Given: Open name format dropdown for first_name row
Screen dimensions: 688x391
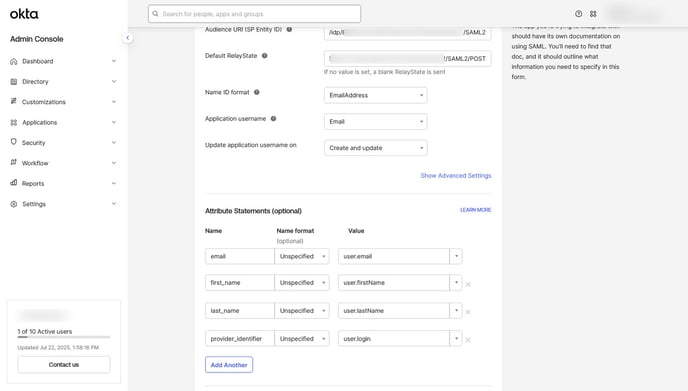Looking at the screenshot, I should click(302, 283).
